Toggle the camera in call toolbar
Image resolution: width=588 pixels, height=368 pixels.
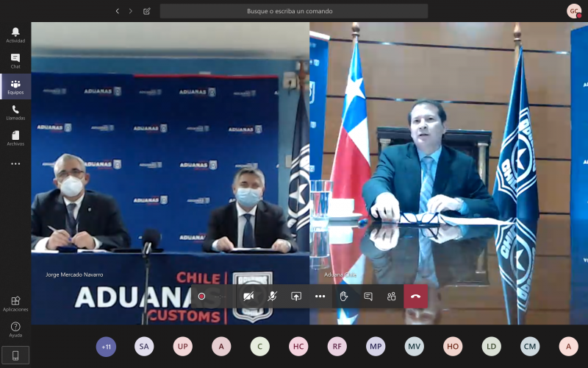tap(248, 297)
